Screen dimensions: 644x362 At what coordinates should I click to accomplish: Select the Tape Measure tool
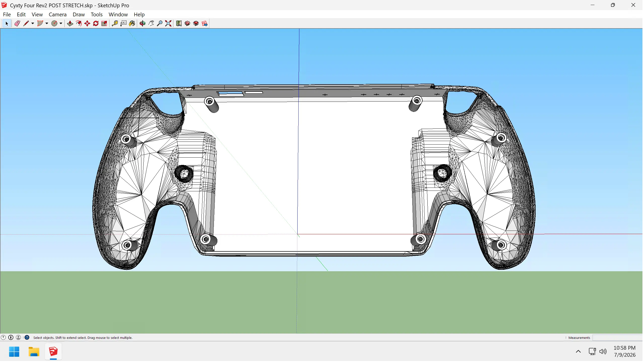point(115,24)
